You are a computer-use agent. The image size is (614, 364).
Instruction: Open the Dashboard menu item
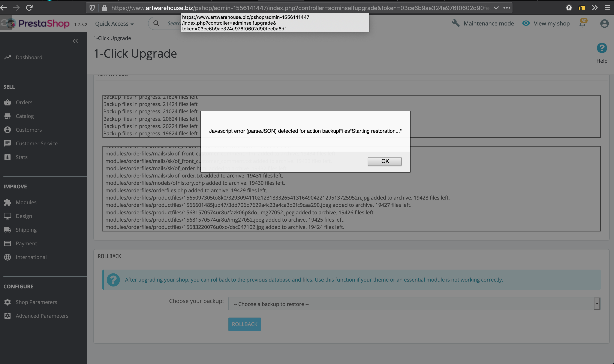point(29,57)
